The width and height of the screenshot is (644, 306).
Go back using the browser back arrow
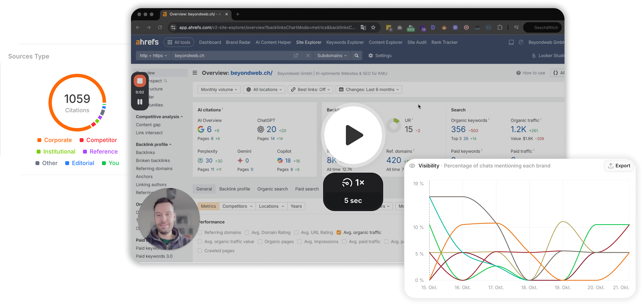(x=138, y=27)
